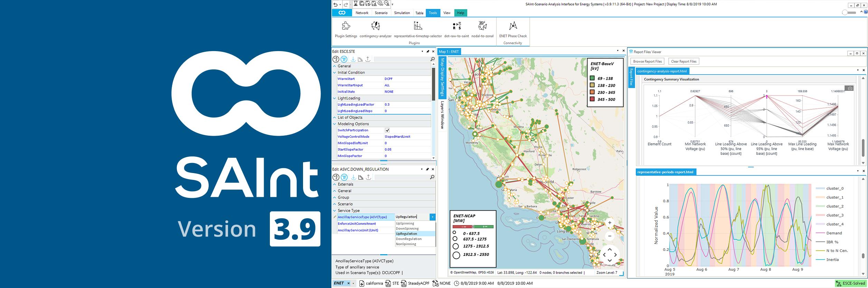Toggle cluster_0 series in chart legend
The width and height of the screenshot is (868, 288).
tap(829, 189)
